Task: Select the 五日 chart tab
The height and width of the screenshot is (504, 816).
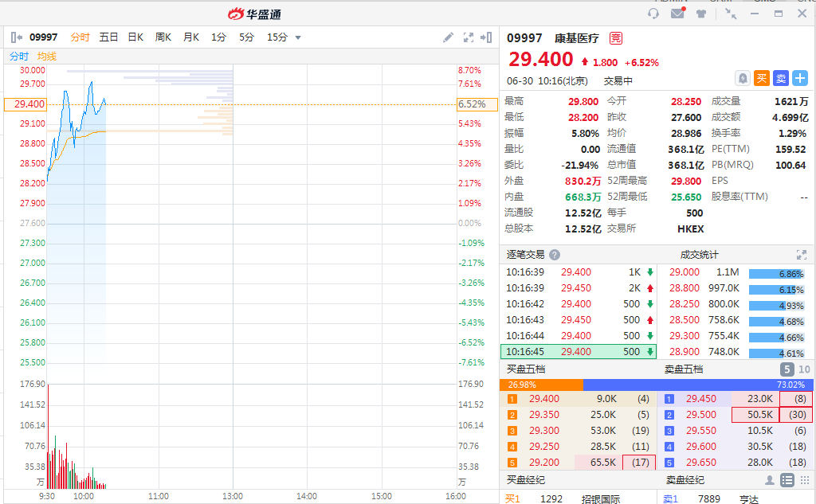Action: coord(109,37)
